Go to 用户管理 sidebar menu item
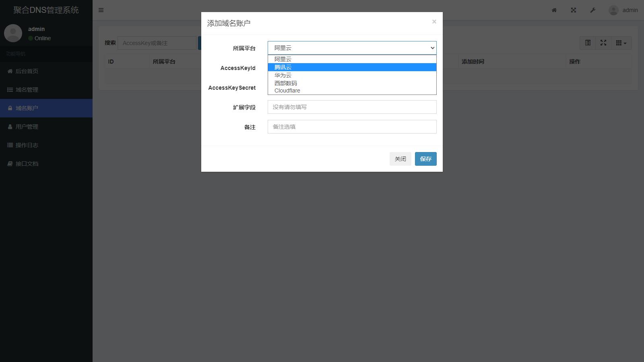Viewport: 644px width, 362px height. tap(27, 127)
